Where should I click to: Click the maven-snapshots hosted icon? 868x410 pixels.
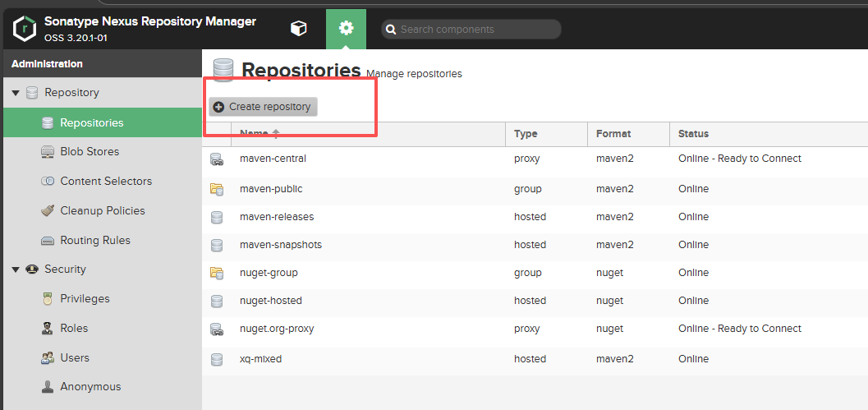click(x=217, y=245)
